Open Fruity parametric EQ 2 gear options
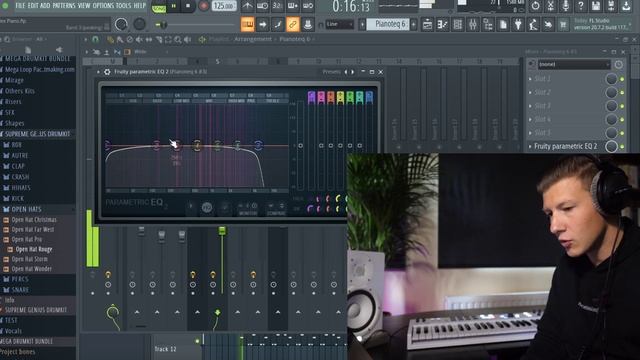The width and height of the screenshot is (640, 360). (107, 72)
